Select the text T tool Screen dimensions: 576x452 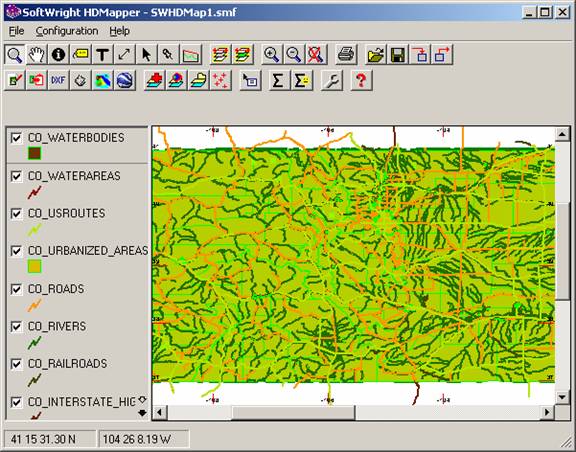(102, 55)
